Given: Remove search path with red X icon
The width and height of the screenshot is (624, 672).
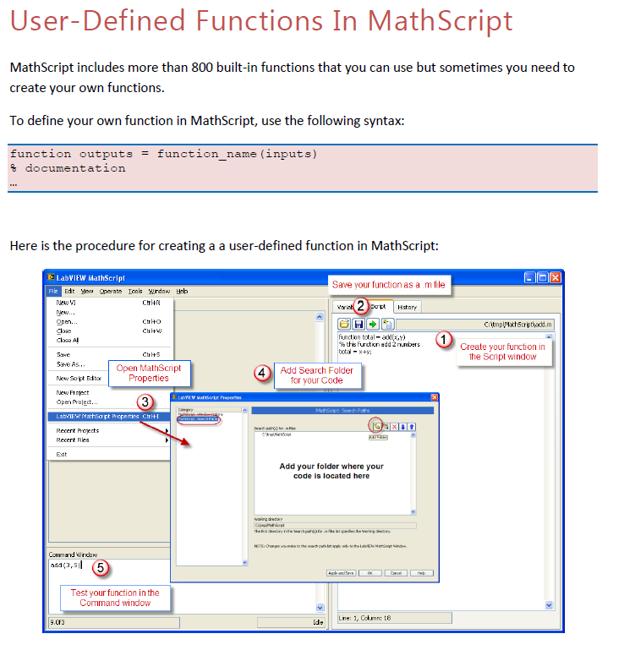Looking at the screenshot, I should click(x=394, y=426).
